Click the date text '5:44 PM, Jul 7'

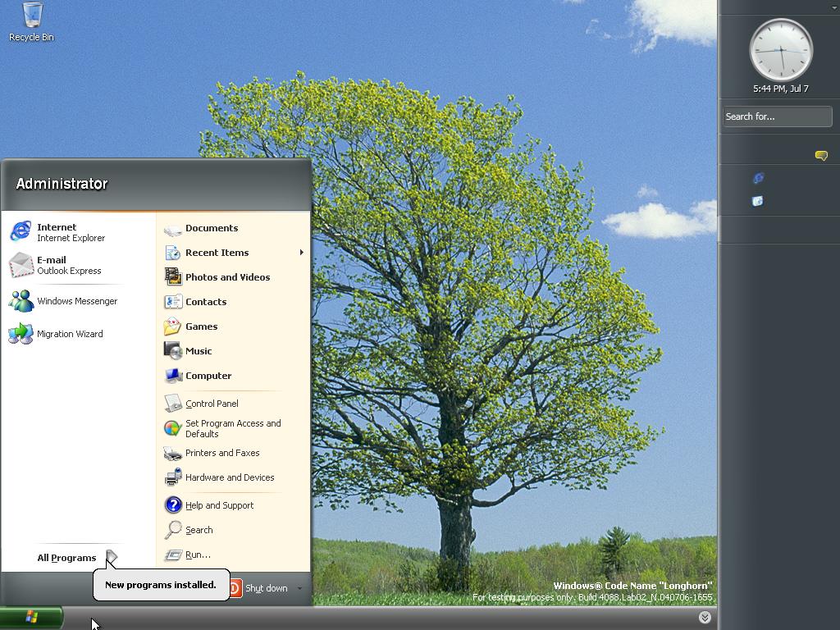coord(781,89)
